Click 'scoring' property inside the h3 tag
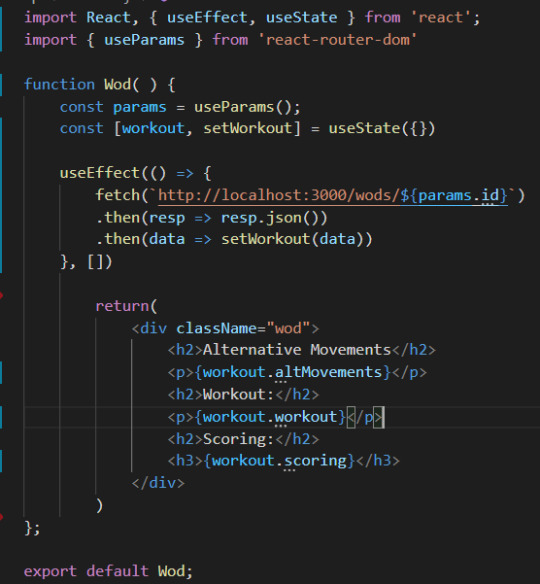This screenshot has height=584, width=540. pyautogui.click(x=315, y=461)
